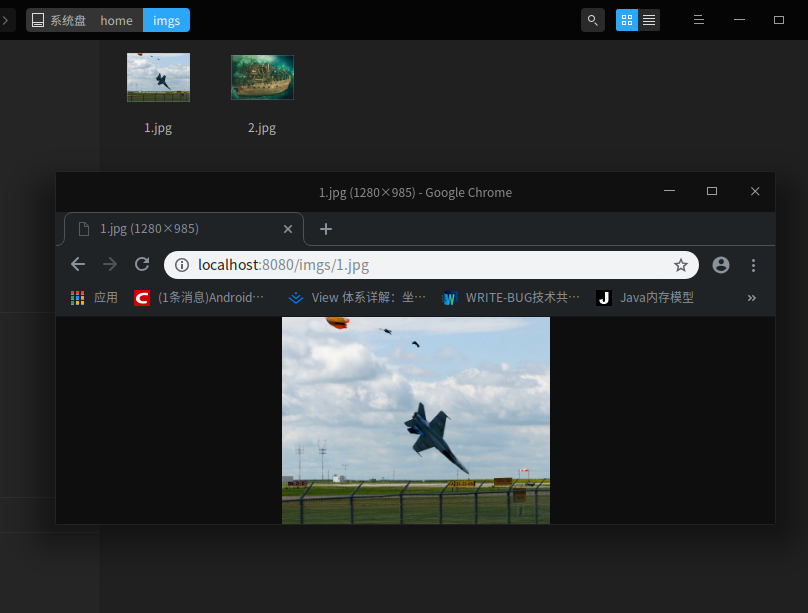The height and width of the screenshot is (613, 808).
Task: Open the search icon in the file manager
Action: pyautogui.click(x=593, y=20)
